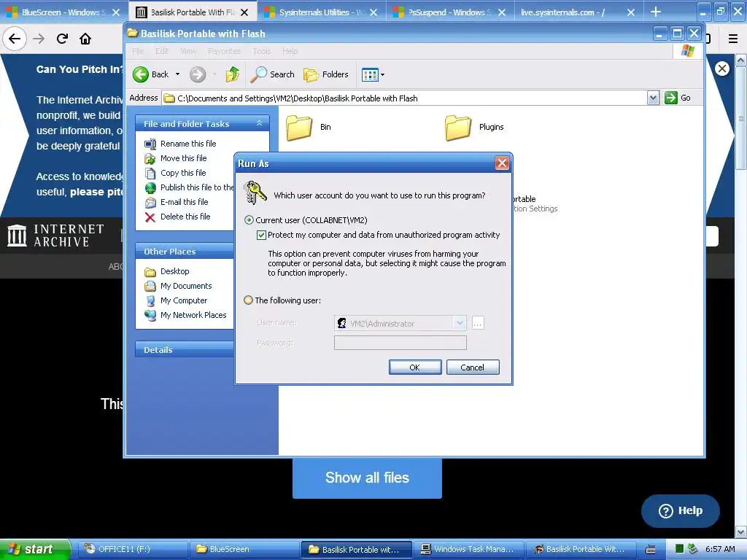Open the Views icon in Explorer toolbar
Image resolution: width=747 pixels, height=560 pixels.
click(x=370, y=74)
